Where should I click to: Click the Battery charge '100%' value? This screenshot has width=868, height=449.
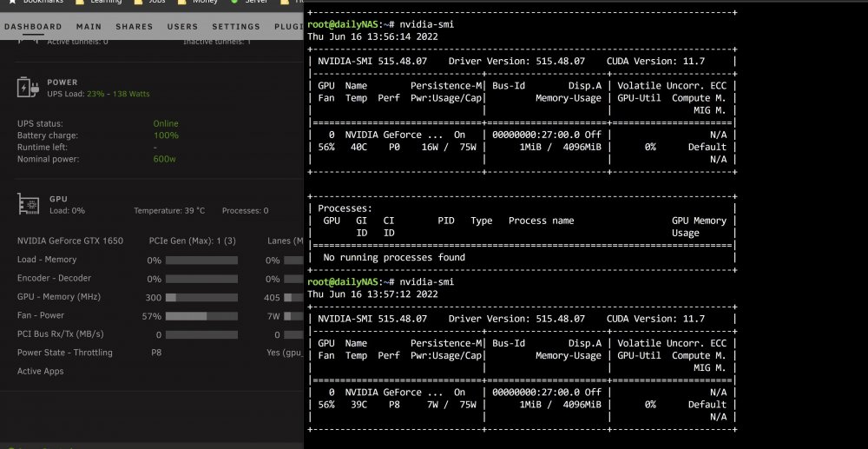pyautogui.click(x=166, y=135)
